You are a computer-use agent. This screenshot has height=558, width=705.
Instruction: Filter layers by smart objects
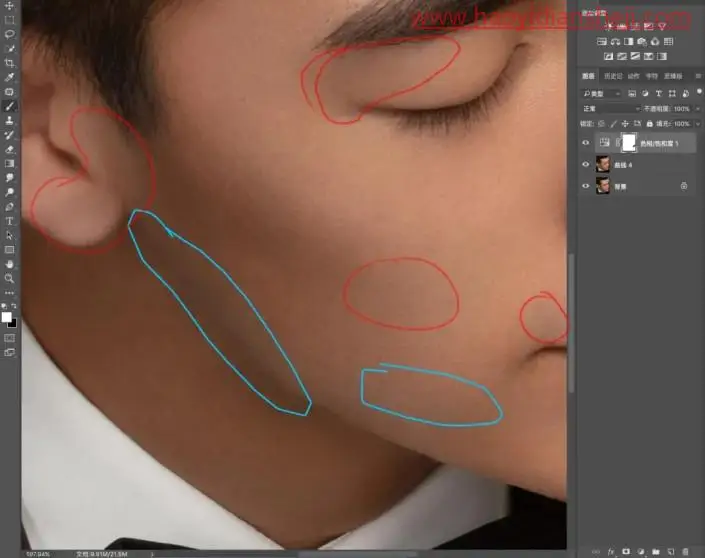[686, 94]
